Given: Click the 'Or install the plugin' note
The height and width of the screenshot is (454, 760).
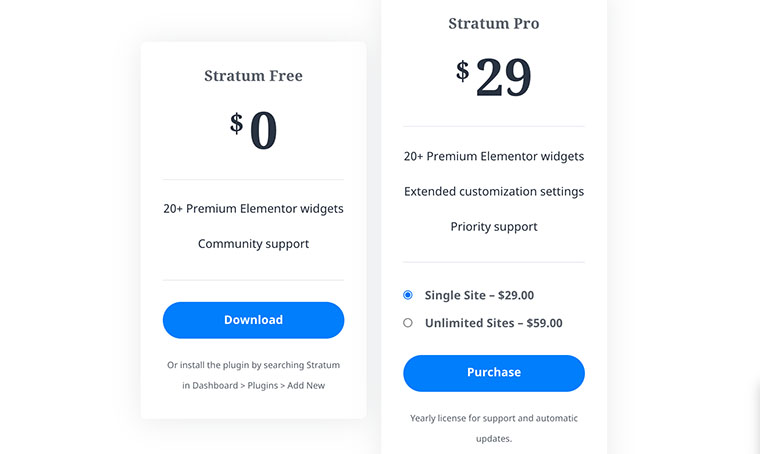Looking at the screenshot, I should [x=253, y=365].
